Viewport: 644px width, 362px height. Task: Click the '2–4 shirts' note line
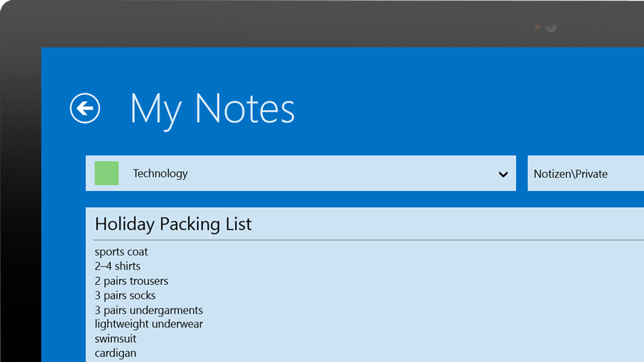118,266
